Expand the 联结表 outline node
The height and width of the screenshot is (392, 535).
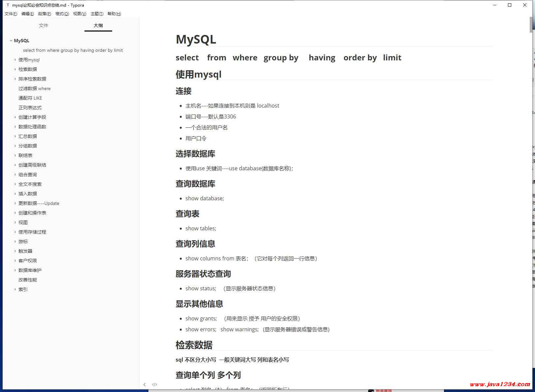tap(15, 155)
